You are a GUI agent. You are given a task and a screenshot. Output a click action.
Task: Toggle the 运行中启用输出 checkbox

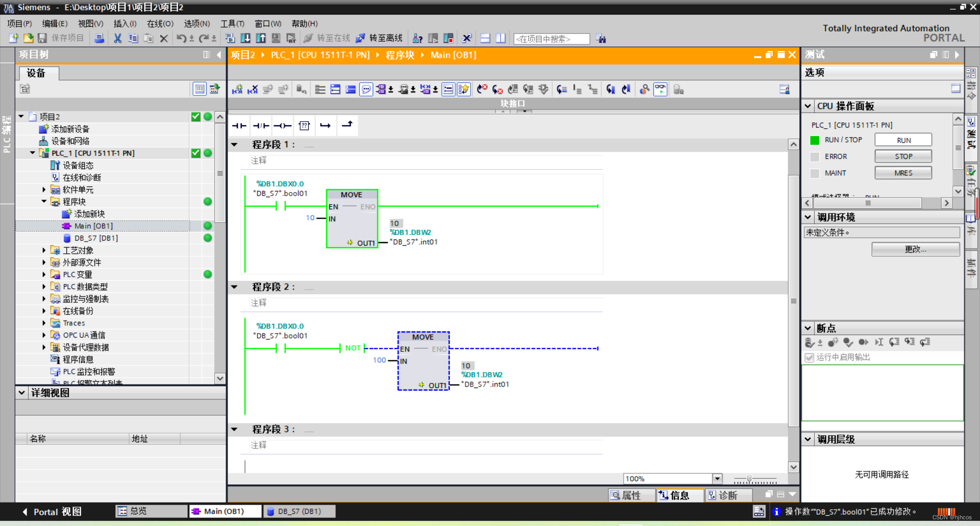point(809,357)
